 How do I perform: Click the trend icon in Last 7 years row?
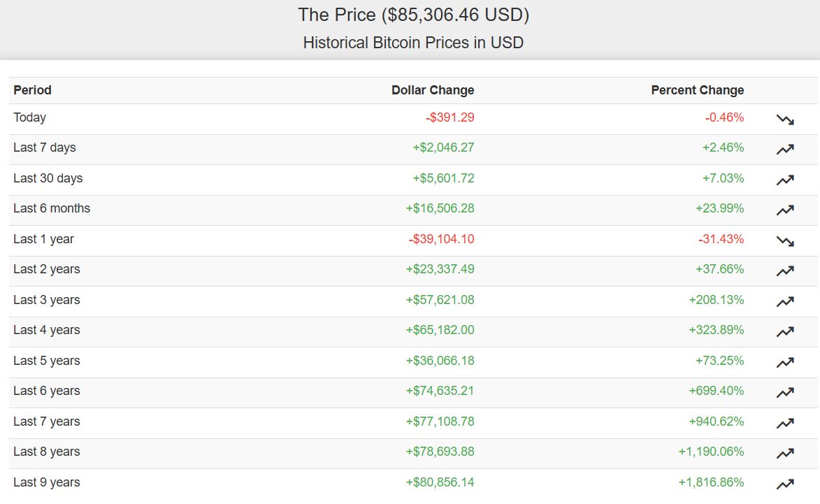coord(785,424)
